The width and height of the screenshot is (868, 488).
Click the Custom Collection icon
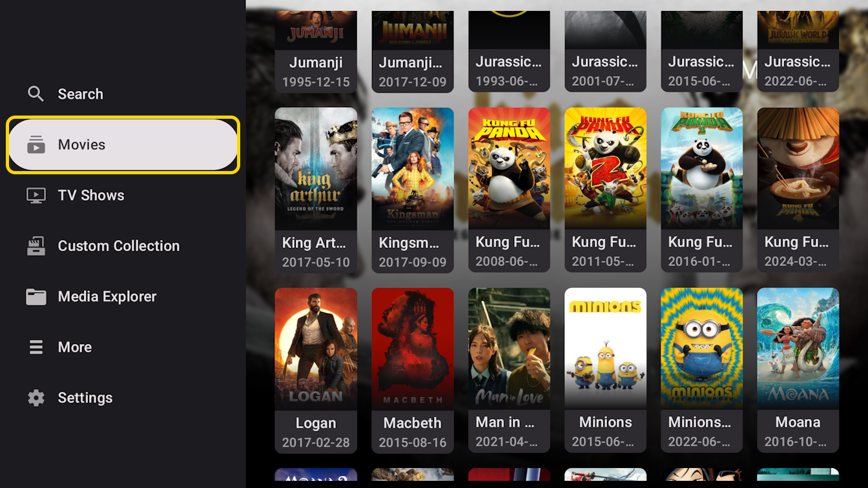point(36,246)
